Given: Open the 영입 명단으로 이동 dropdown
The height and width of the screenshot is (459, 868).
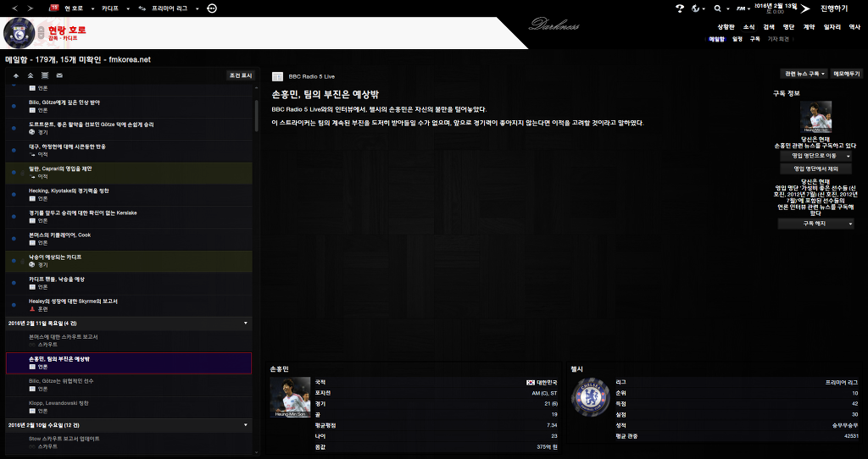Looking at the screenshot, I should (815, 156).
